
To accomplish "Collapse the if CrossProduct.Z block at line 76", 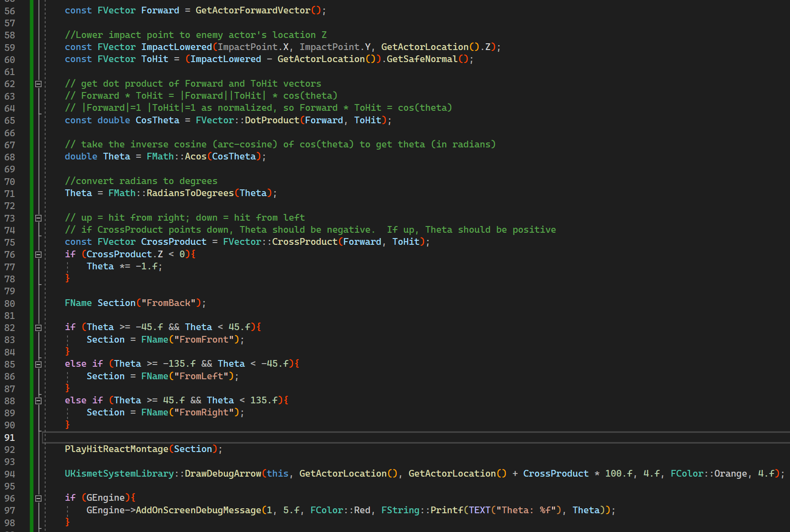I will [x=38, y=255].
